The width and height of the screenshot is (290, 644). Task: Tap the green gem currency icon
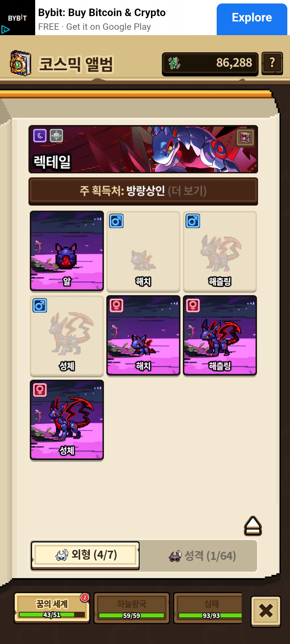[x=175, y=63]
